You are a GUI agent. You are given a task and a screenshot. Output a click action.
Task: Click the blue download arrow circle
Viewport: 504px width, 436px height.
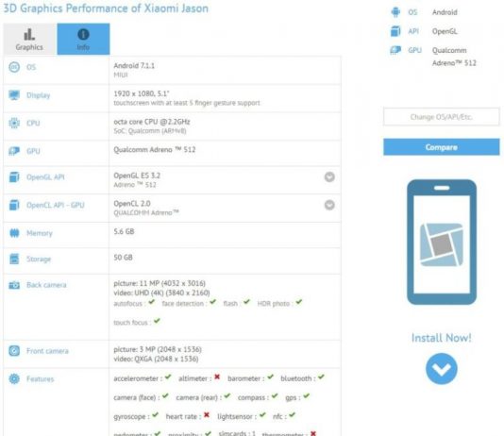click(x=442, y=369)
